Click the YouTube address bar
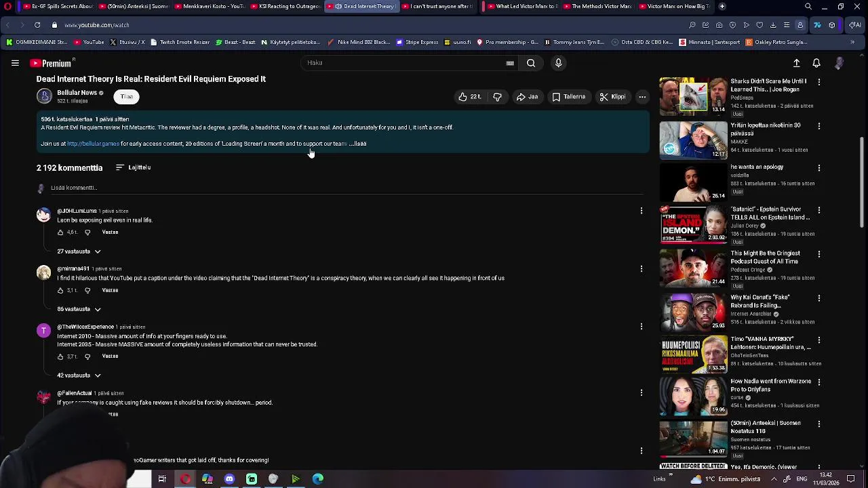The width and height of the screenshot is (868, 488). (366, 25)
